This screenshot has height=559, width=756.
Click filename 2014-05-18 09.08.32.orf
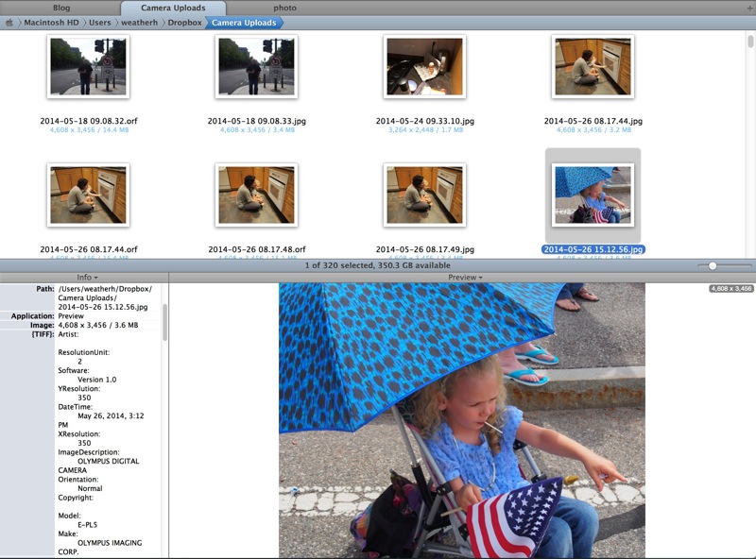[89, 121]
